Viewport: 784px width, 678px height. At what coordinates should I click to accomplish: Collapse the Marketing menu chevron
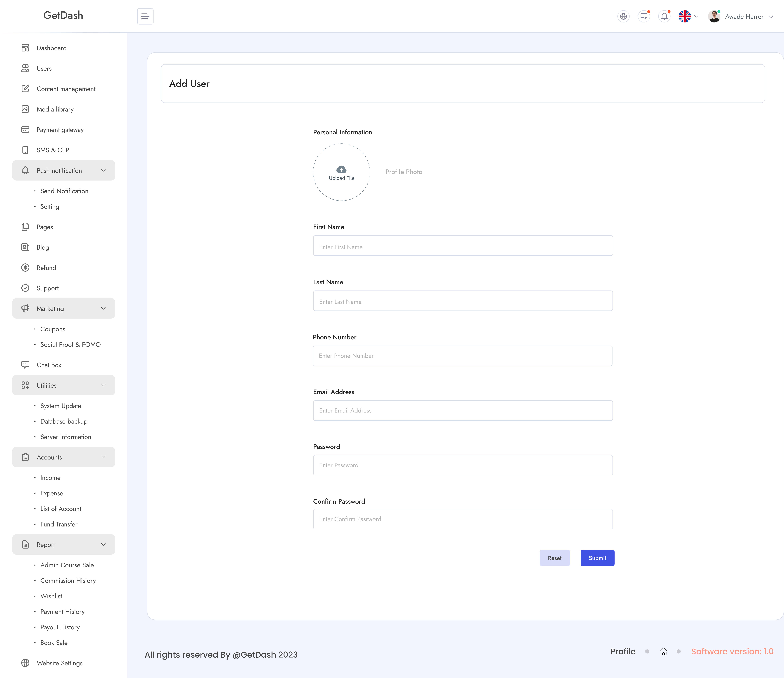[x=103, y=309]
